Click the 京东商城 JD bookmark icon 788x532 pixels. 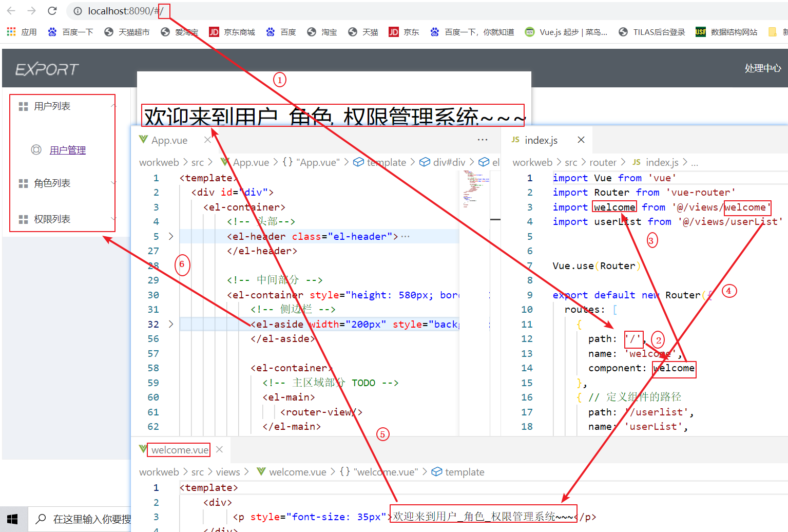pos(214,32)
